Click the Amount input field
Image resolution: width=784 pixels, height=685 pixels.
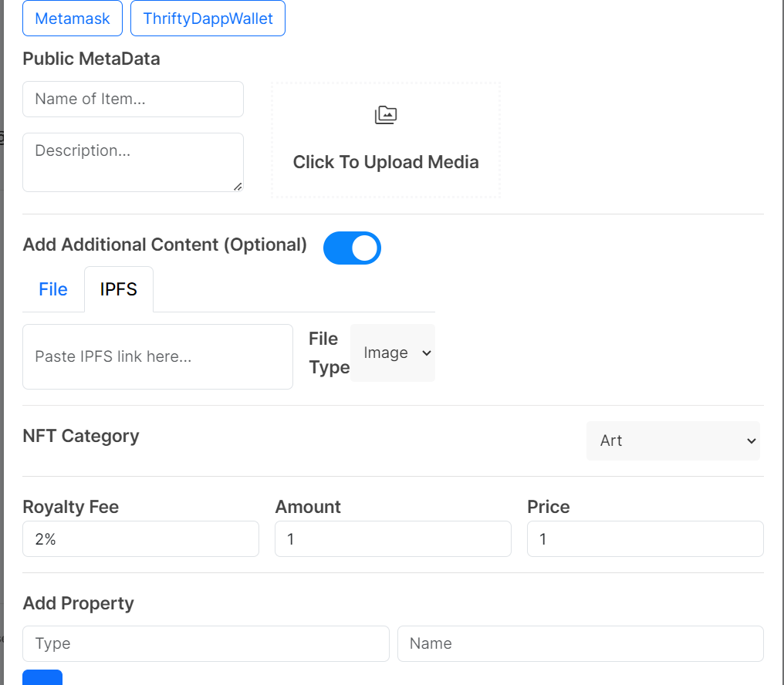point(393,539)
